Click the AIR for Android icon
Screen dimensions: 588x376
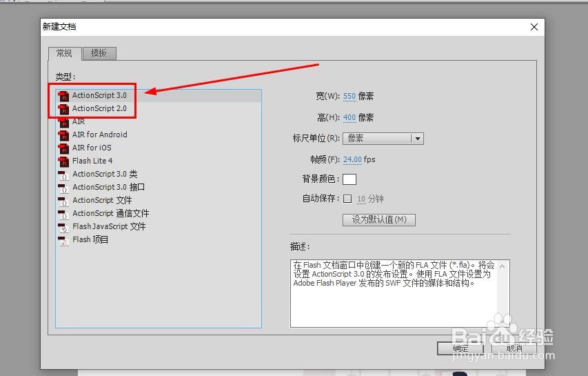[x=63, y=135]
